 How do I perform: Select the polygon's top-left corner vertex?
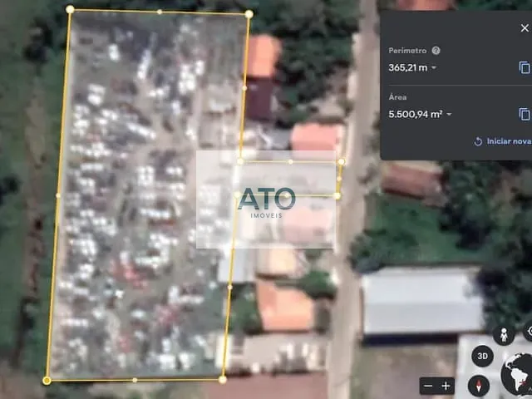(70, 9)
